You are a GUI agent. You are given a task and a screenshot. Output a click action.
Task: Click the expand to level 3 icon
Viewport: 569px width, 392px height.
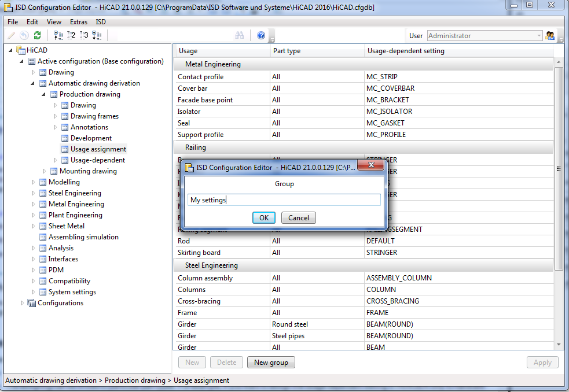84,36
